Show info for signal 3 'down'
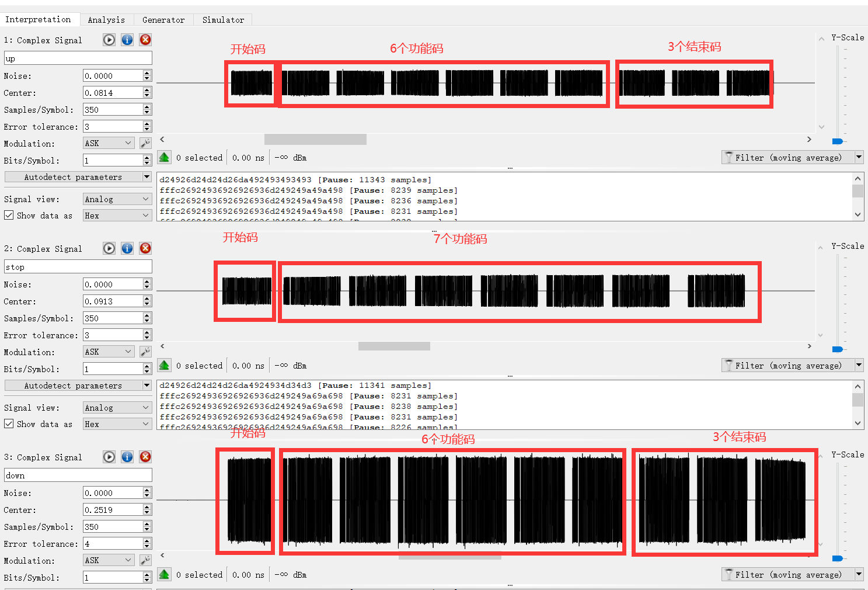 click(127, 457)
